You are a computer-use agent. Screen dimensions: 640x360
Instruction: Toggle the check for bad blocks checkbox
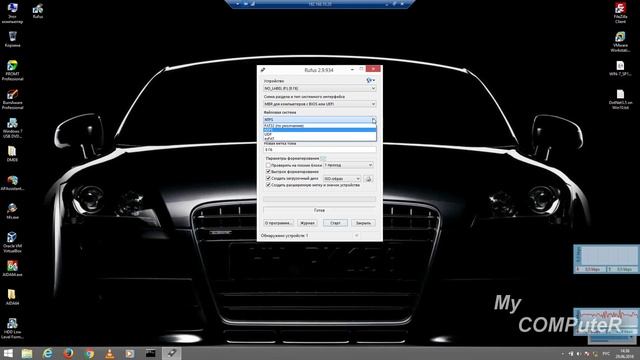(x=268, y=165)
